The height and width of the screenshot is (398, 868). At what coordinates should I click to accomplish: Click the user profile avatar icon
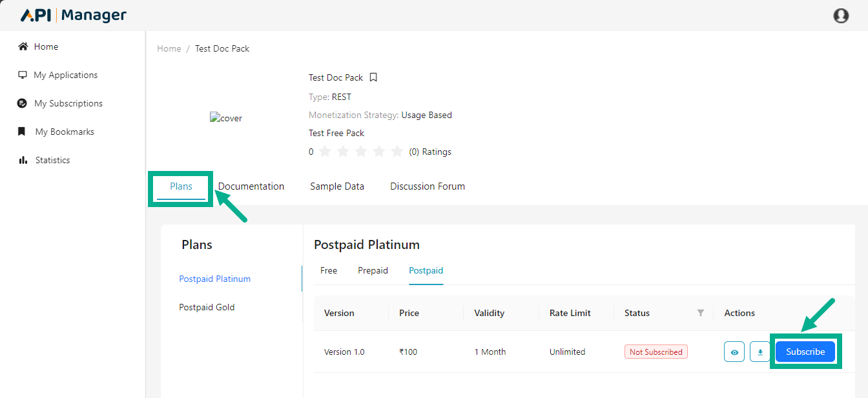point(841,15)
